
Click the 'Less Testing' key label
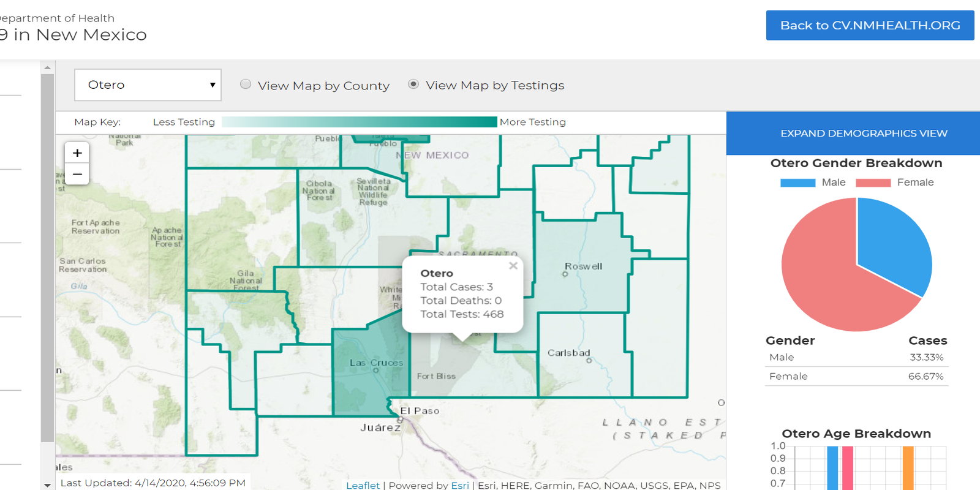coord(184,122)
